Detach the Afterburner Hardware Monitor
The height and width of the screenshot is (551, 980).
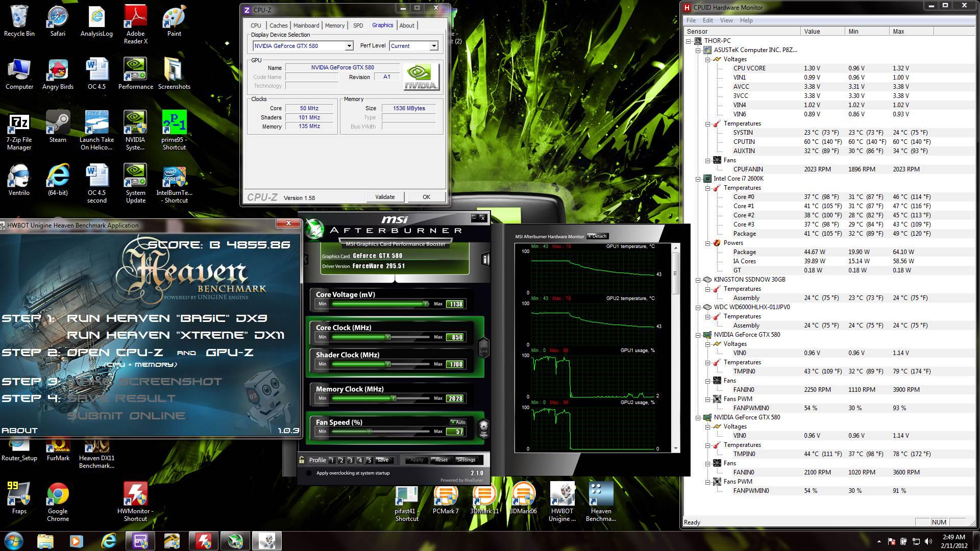click(x=597, y=236)
